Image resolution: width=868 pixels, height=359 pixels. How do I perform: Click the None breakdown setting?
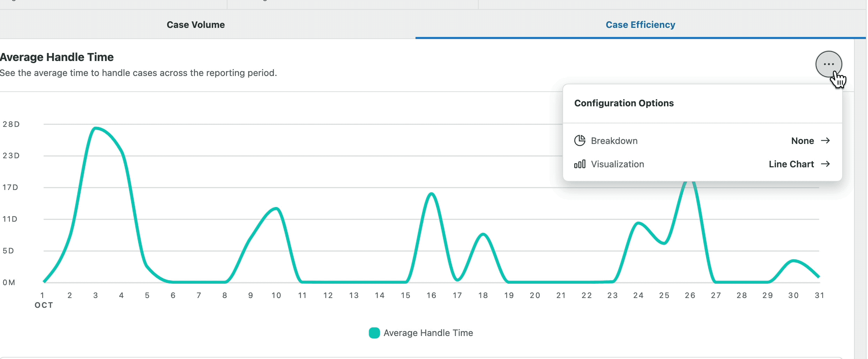(802, 140)
